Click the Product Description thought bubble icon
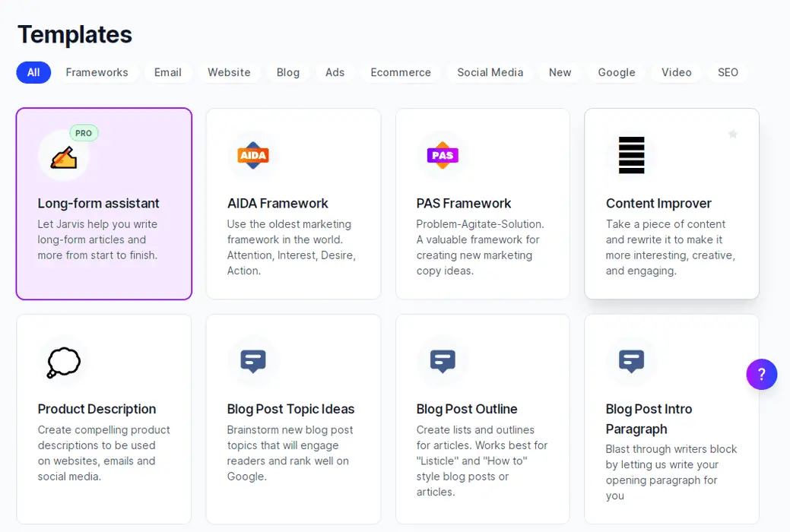Screen dimensions: 790x532 pos(63,363)
